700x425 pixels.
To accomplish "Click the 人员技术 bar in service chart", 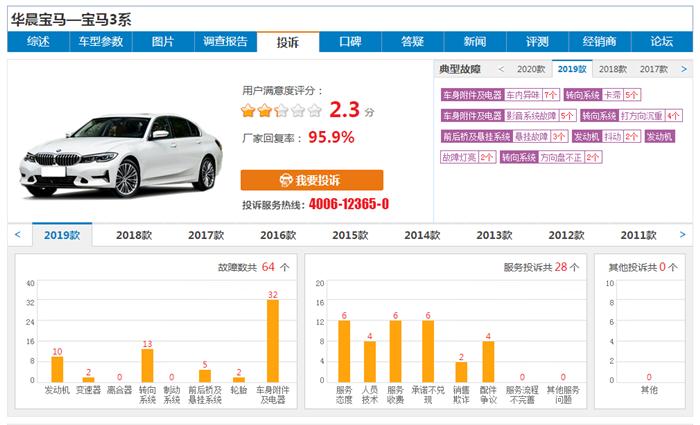I will click(370, 361).
